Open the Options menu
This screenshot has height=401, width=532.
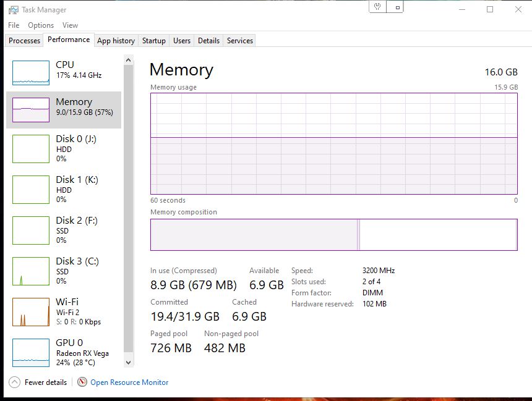tap(41, 25)
